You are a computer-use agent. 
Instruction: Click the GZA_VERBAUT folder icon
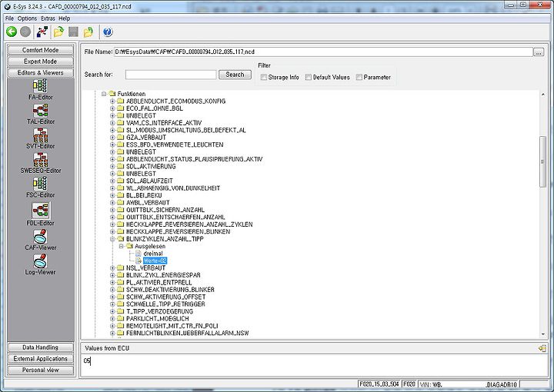(121, 138)
